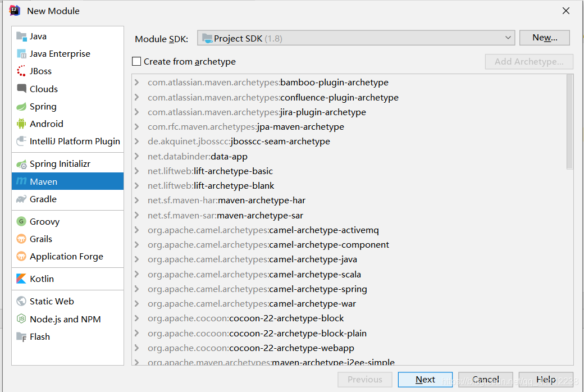Select camel-archetype-war archetype row
The image size is (584, 392).
point(349,304)
